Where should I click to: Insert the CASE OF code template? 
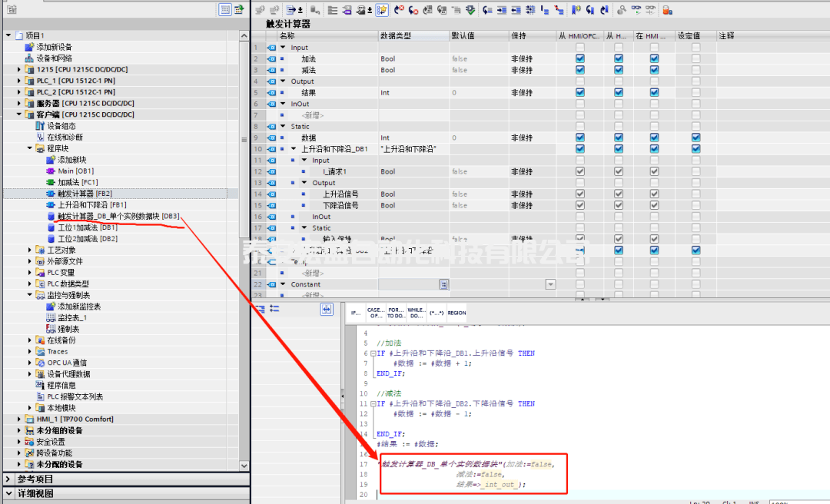[x=375, y=313]
